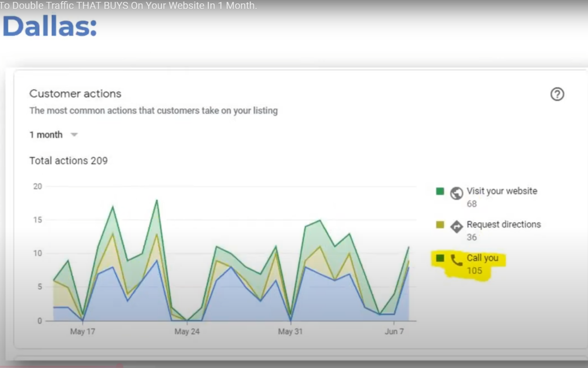
Task: Click the dropdown arrow next to 1 month
Action: click(73, 134)
